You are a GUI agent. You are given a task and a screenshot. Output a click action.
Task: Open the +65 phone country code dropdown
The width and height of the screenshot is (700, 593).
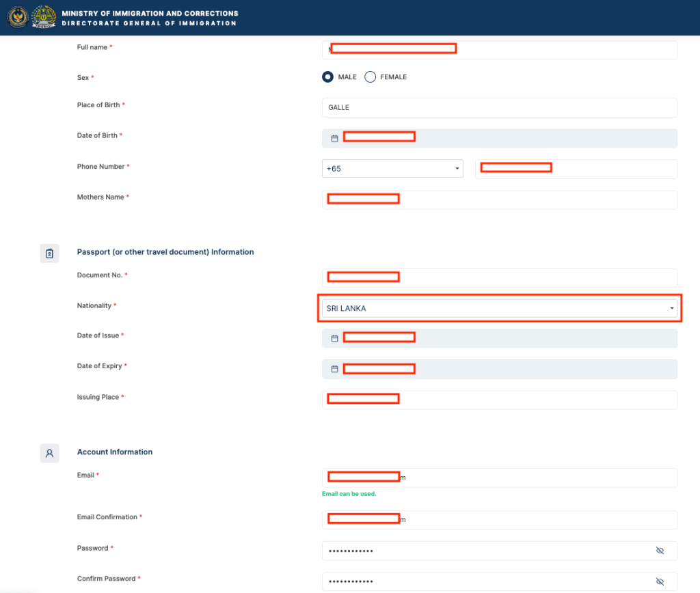click(392, 169)
